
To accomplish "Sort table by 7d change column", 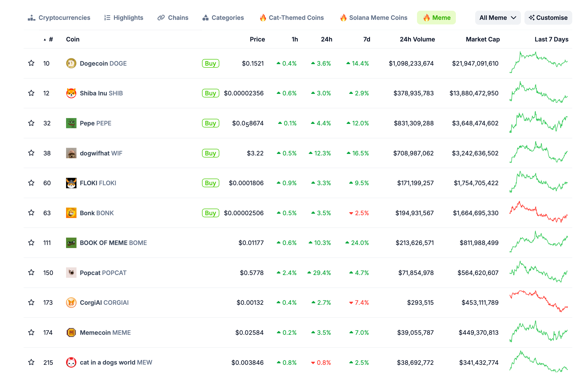I will click(x=367, y=39).
